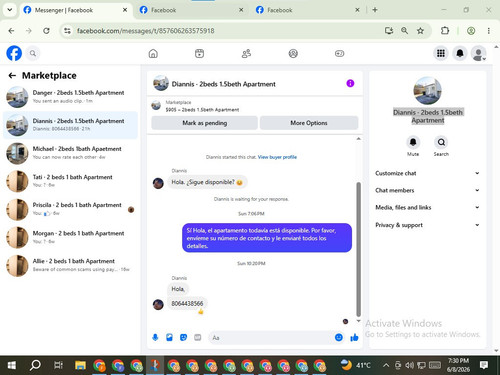Bookmark this page with star icon

pyautogui.click(x=420, y=31)
